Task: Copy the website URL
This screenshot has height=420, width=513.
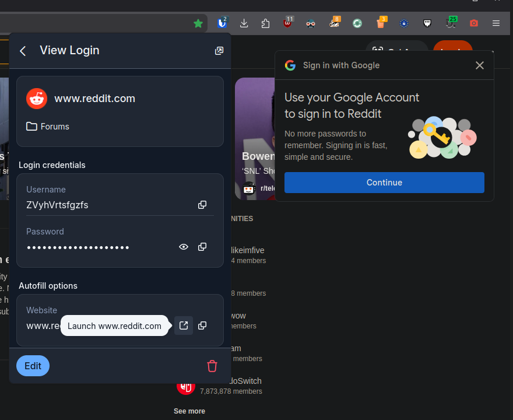Action: pyautogui.click(x=202, y=325)
